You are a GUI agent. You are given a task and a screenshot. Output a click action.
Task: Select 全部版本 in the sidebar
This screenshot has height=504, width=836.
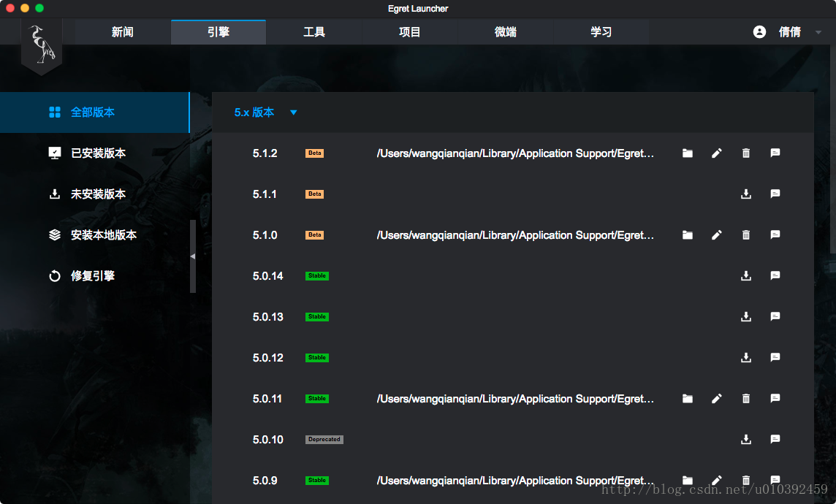pos(95,112)
